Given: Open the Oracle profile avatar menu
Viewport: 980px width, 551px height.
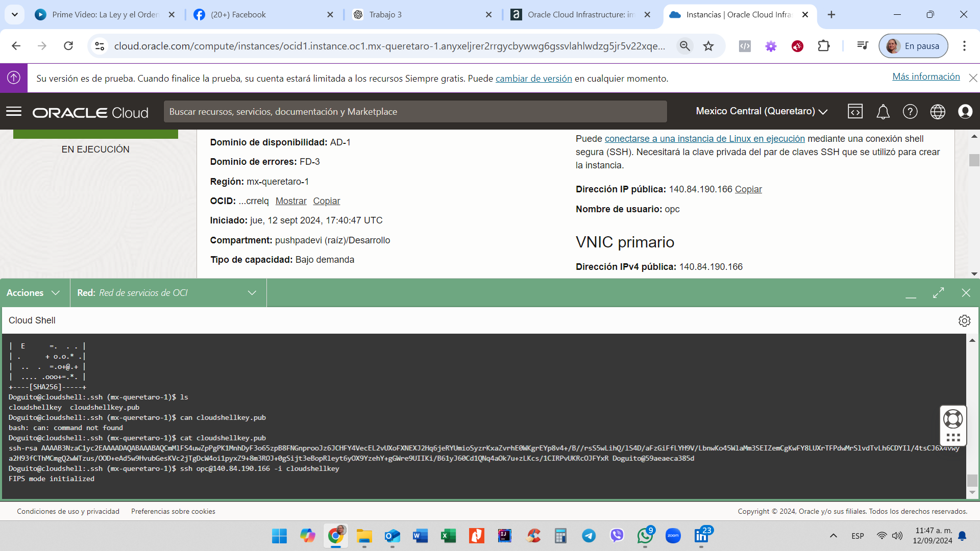Looking at the screenshot, I should pyautogui.click(x=965, y=111).
